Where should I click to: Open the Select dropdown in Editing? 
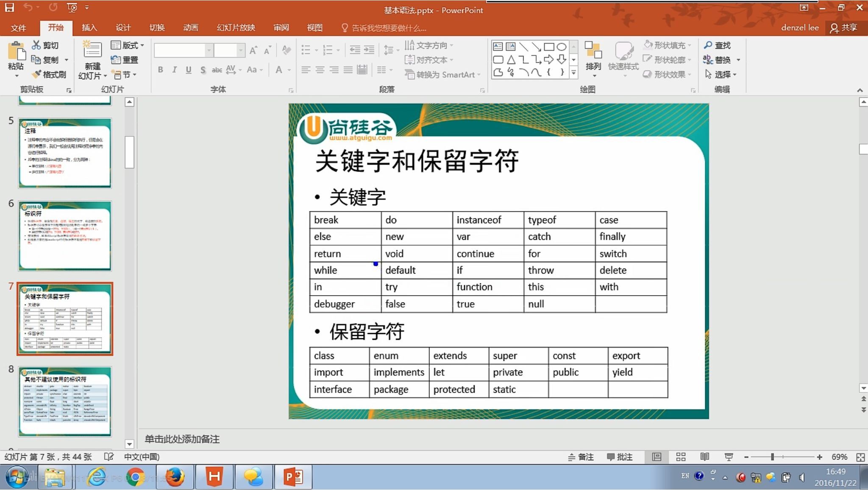[x=721, y=74]
